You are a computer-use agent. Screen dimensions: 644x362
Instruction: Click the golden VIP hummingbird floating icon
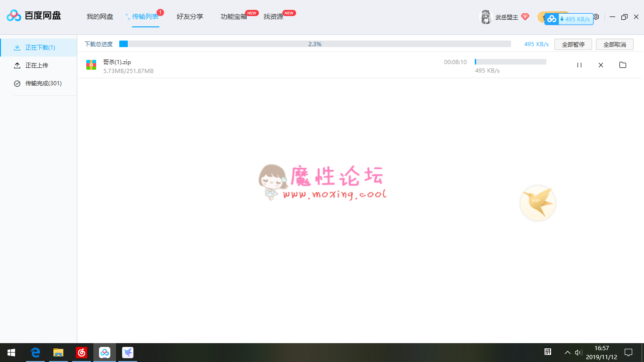[538, 203]
